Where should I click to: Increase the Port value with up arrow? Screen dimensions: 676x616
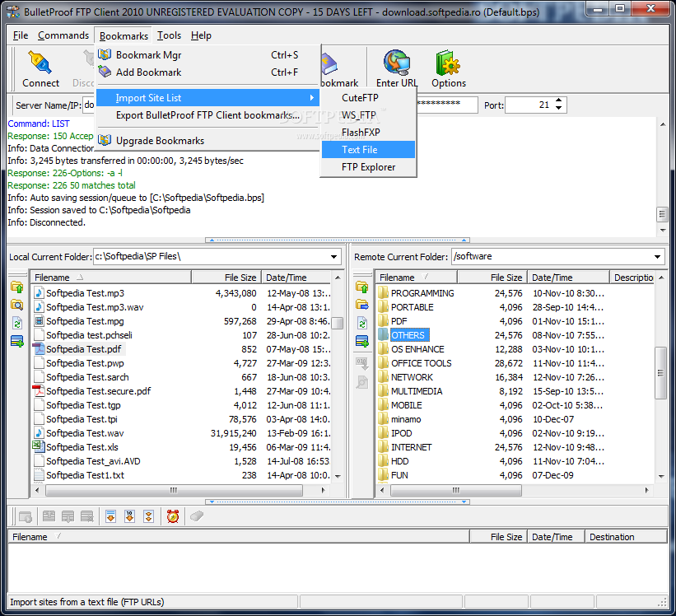click(559, 100)
